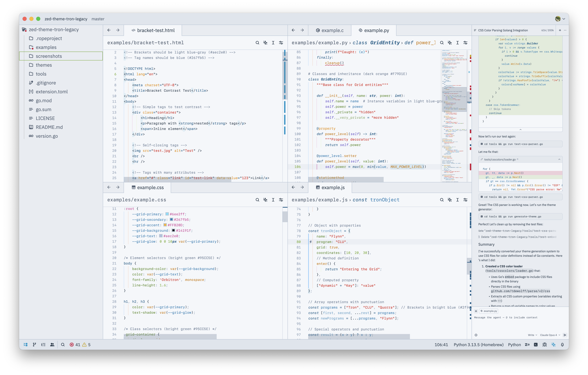Change language mode Python in status bar
This screenshot has height=375, width=588.
click(514, 344)
